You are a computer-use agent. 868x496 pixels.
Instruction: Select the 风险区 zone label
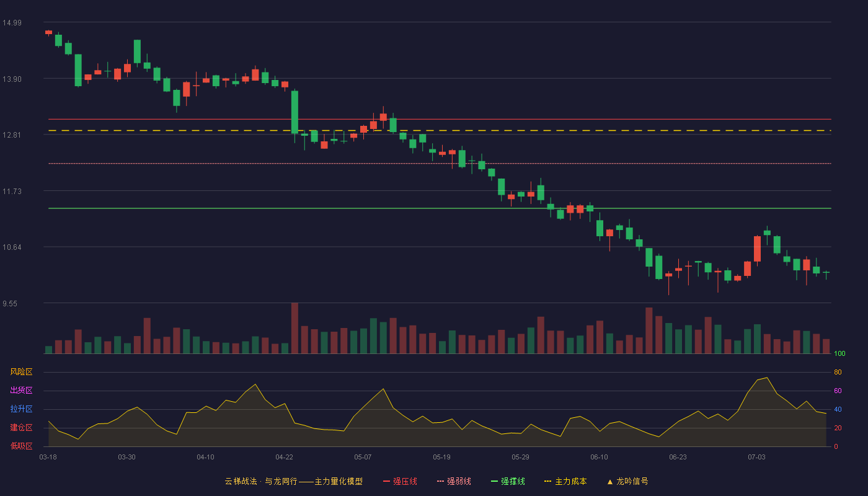(x=21, y=372)
